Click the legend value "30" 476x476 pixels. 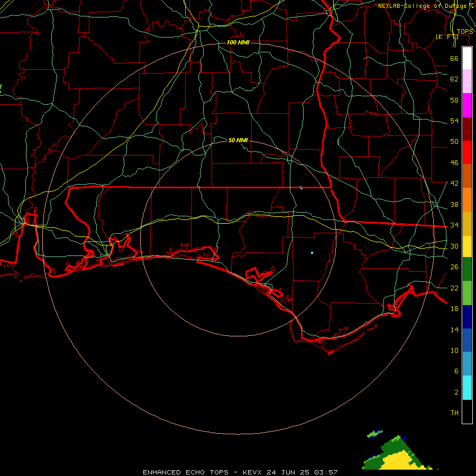[454, 246]
